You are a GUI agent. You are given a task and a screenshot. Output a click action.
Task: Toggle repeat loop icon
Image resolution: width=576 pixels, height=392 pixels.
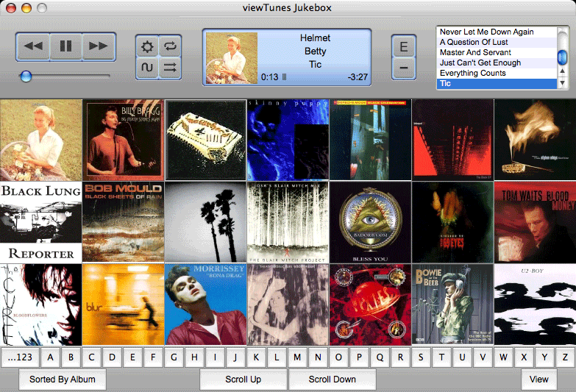pyautogui.click(x=170, y=46)
